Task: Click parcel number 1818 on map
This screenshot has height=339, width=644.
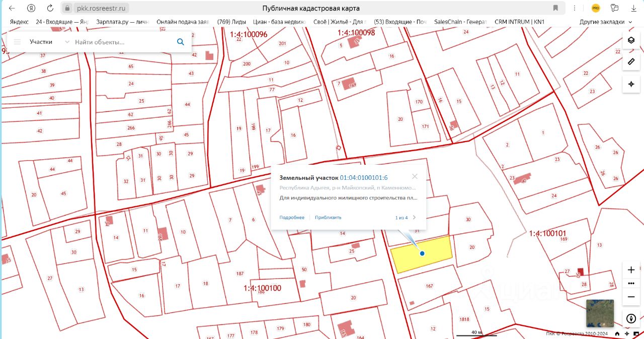Action: point(464,319)
